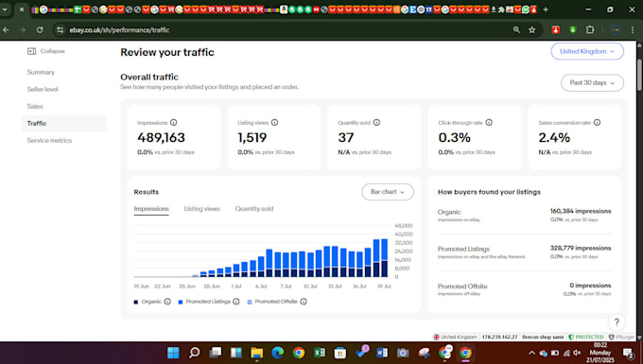
Task: Click Promoted Offsite legend color square
Action: click(x=250, y=303)
